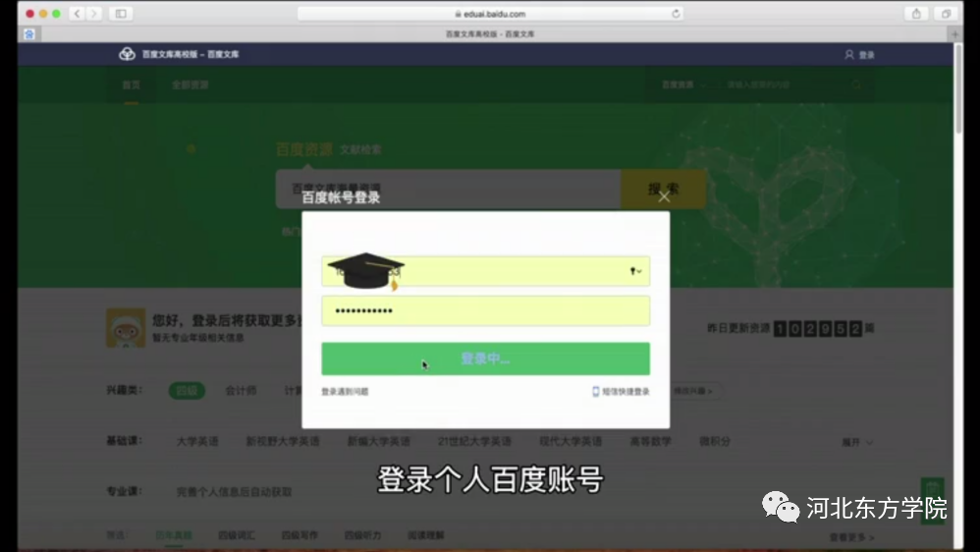Open the pinned tab icon at left
Viewport: 980px width, 552px height.
click(x=29, y=33)
